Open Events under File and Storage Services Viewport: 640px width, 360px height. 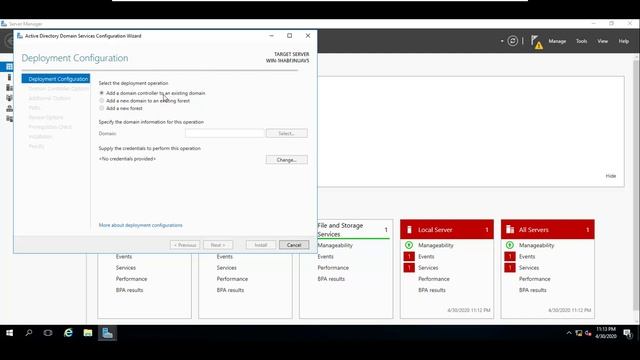(x=325, y=256)
